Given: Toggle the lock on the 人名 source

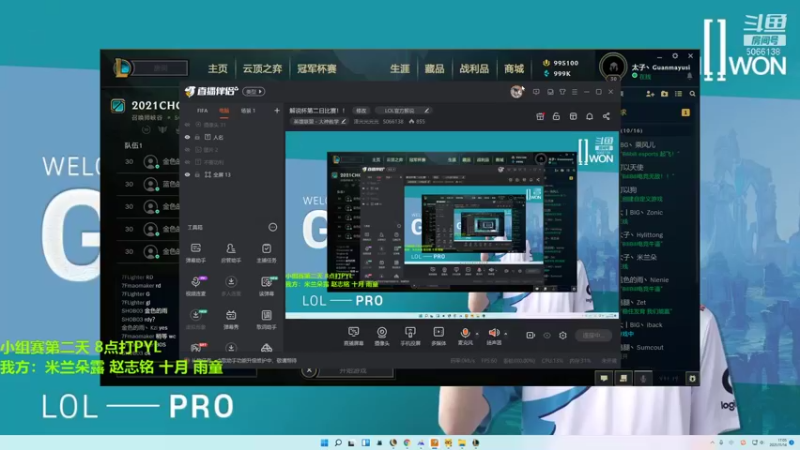Looking at the screenshot, I should [x=197, y=137].
